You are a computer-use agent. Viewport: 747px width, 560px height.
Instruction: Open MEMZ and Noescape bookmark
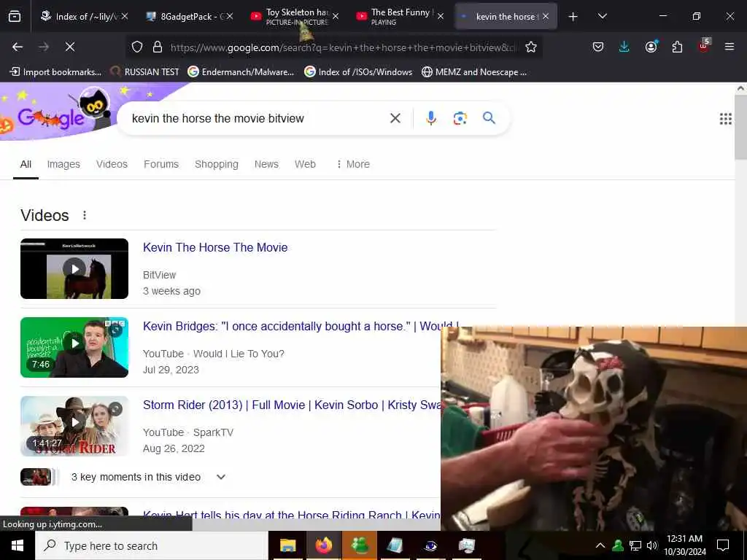[x=474, y=72]
